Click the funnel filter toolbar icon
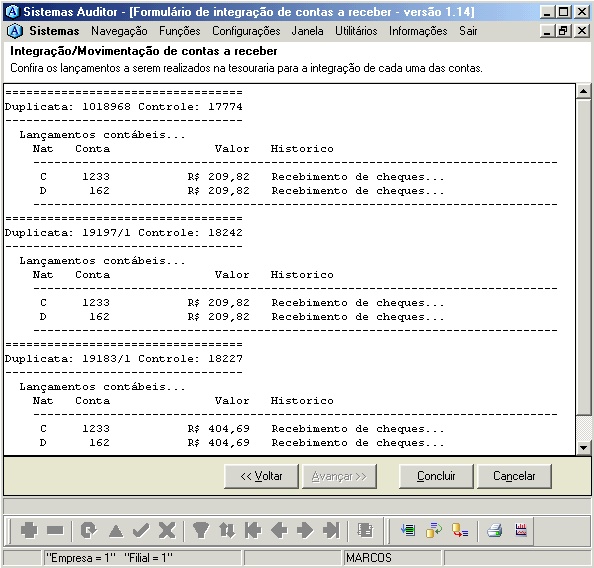The height and width of the screenshot is (568, 594). pyautogui.click(x=200, y=530)
